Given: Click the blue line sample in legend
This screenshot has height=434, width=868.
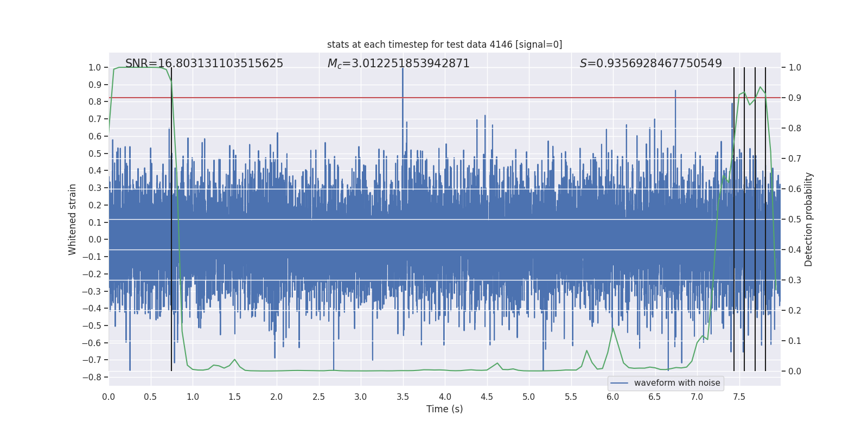Looking at the screenshot, I should [x=619, y=383].
